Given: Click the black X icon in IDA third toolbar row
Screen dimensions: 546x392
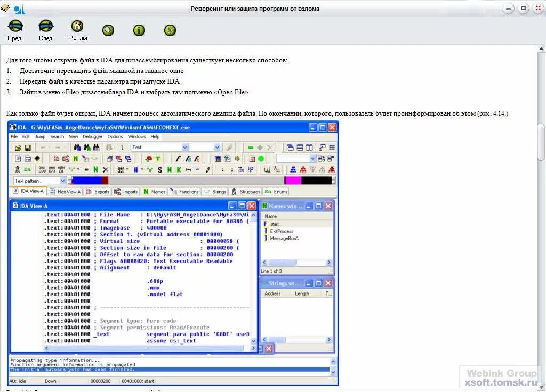Looking at the screenshot, I should coord(105,170).
